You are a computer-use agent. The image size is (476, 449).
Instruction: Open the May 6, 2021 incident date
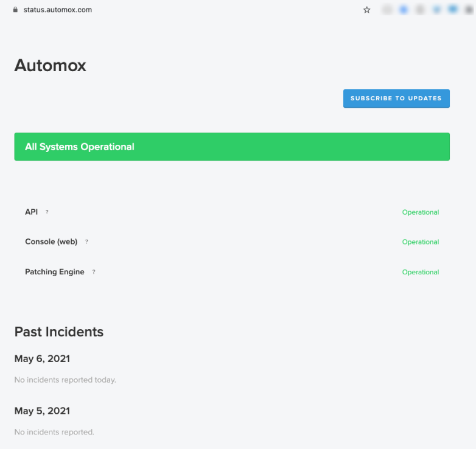click(x=42, y=358)
